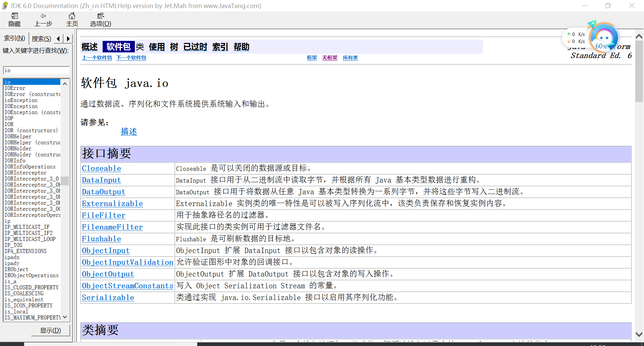Open the Flushable interface link
The height and width of the screenshot is (346, 644).
pyautogui.click(x=101, y=239)
